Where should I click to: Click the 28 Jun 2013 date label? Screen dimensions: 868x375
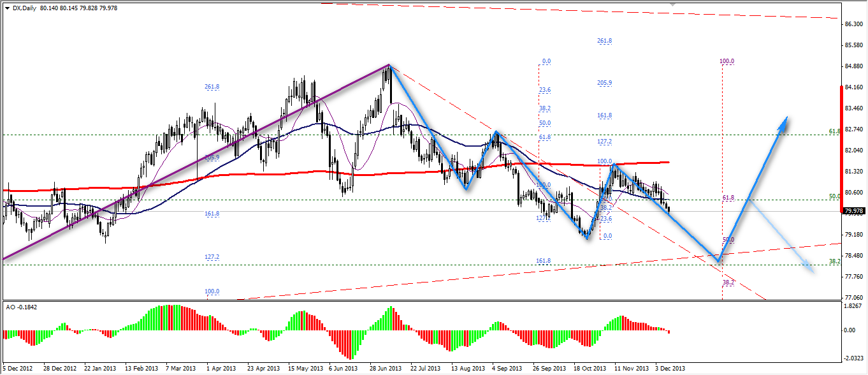384,369
